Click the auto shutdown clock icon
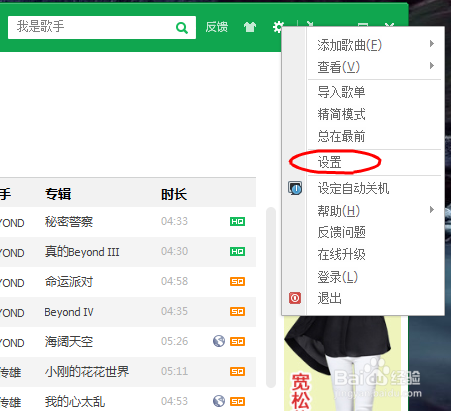This screenshot has width=451, height=411. pyautogui.click(x=295, y=188)
